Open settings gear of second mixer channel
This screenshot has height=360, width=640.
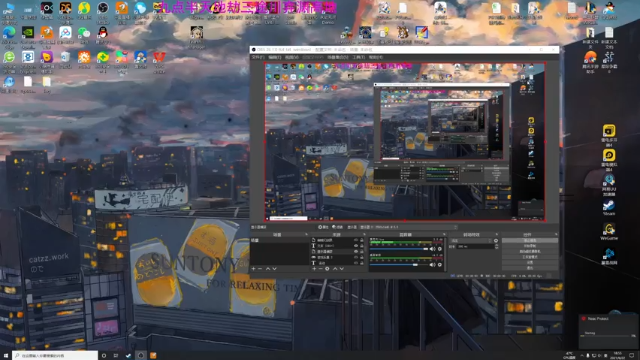click(x=440, y=264)
